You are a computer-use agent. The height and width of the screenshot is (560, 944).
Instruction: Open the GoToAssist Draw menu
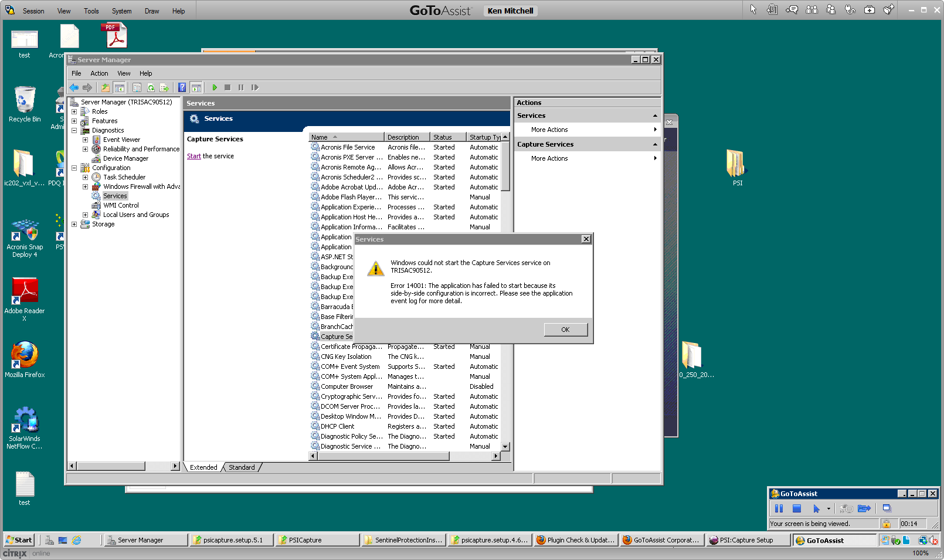tap(152, 11)
